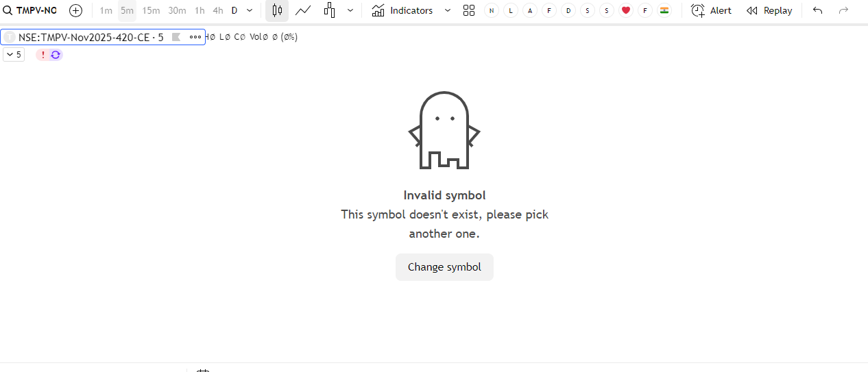This screenshot has height=372, width=868.
Task: Click the India flag icon
Action: pos(664,11)
